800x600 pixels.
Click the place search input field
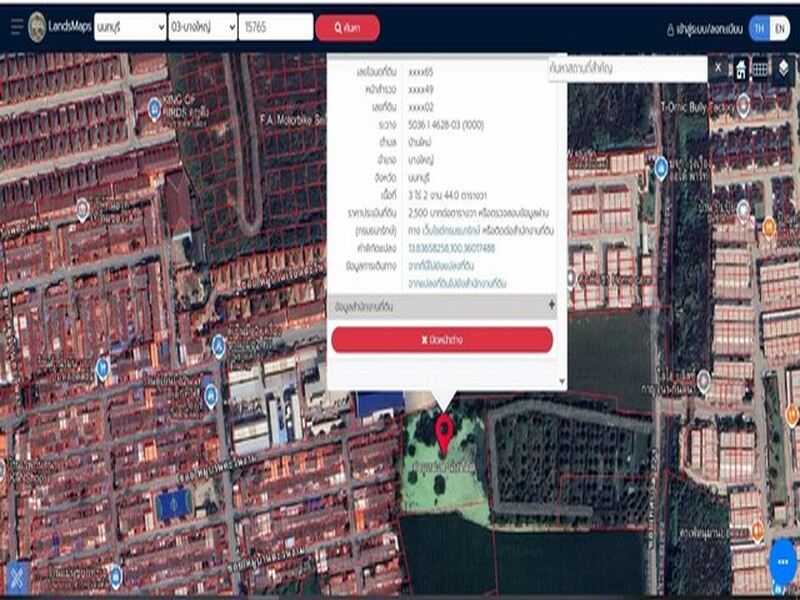[x=628, y=68]
